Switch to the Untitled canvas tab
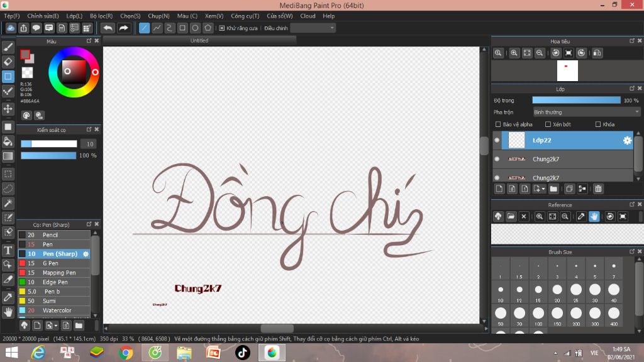This screenshot has height=362, width=644. pos(199,41)
